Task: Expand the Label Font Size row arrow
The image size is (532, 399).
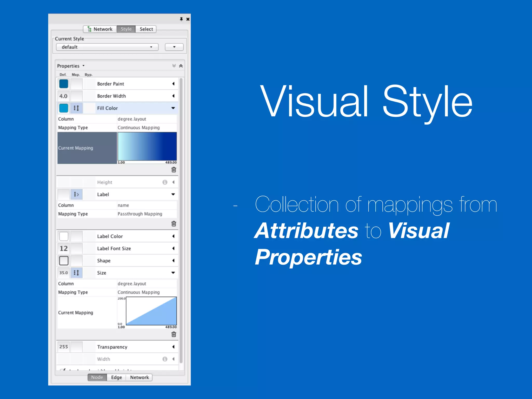Action: 173,248
